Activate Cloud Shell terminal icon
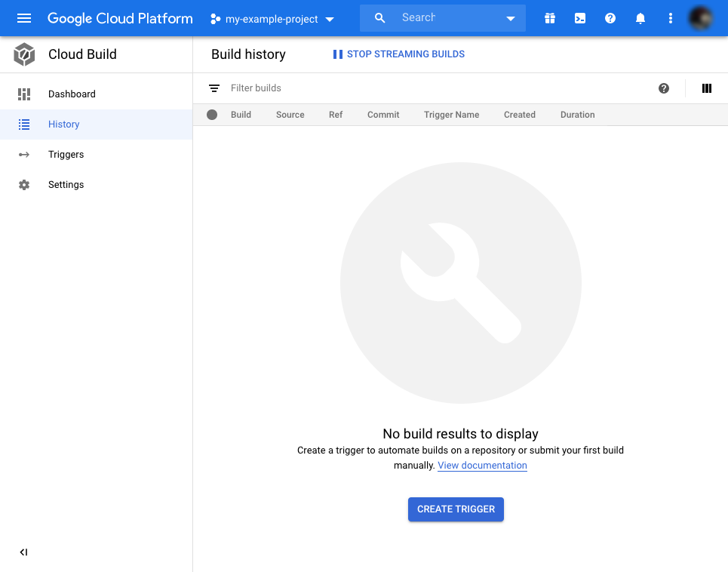Viewport: 728px width, 572px height. (x=580, y=18)
